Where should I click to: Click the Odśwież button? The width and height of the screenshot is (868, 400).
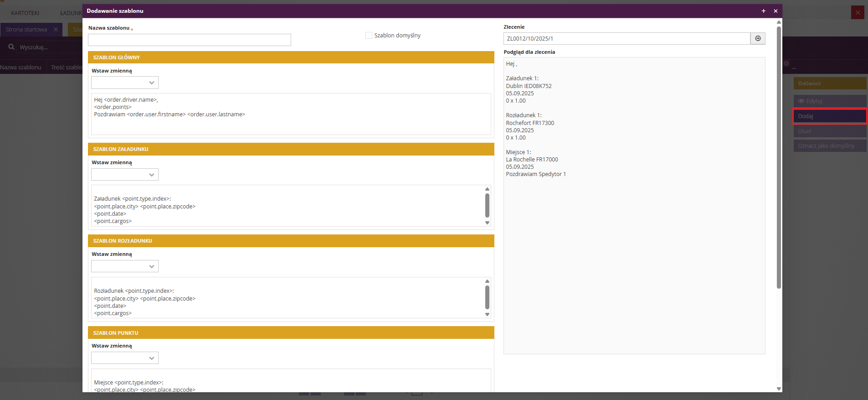coord(830,83)
